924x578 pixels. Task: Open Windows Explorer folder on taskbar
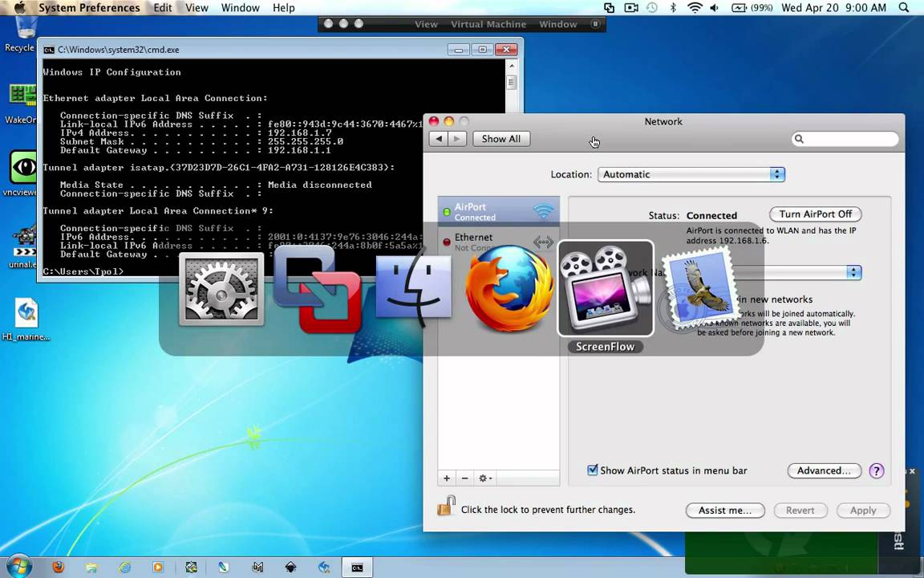coord(91,568)
